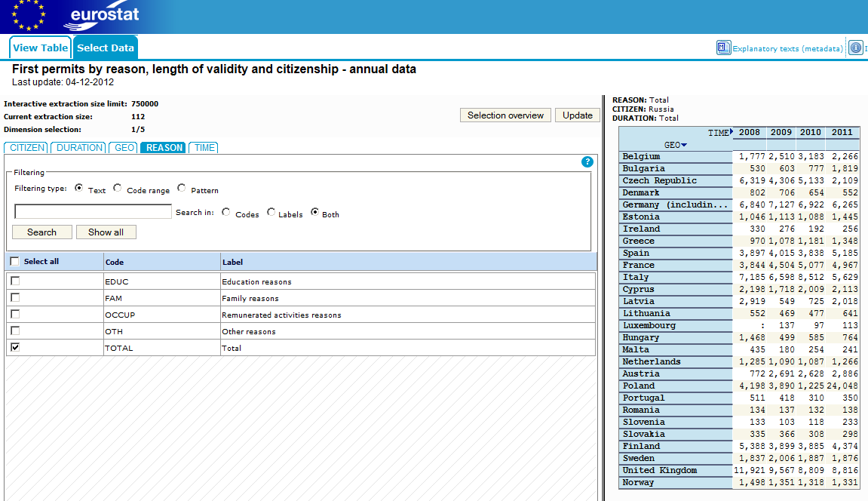Click the 2009 year column header
Screen dimensions: 868x501
click(781, 132)
